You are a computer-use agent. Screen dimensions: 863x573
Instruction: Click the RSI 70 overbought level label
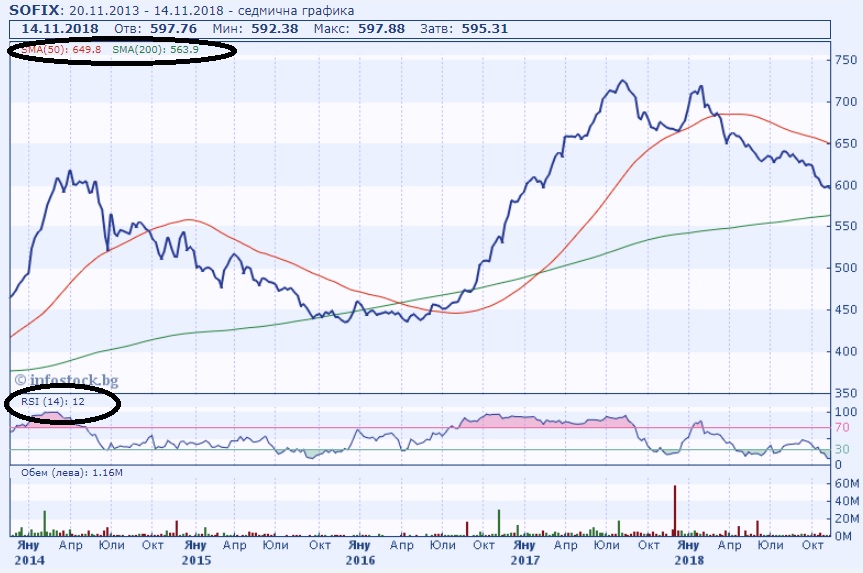click(842, 428)
